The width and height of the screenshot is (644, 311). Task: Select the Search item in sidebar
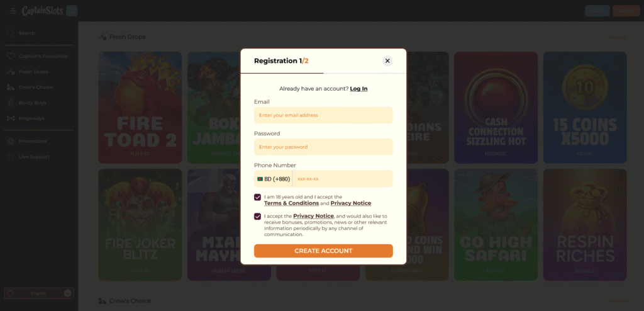click(x=27, y=33)
